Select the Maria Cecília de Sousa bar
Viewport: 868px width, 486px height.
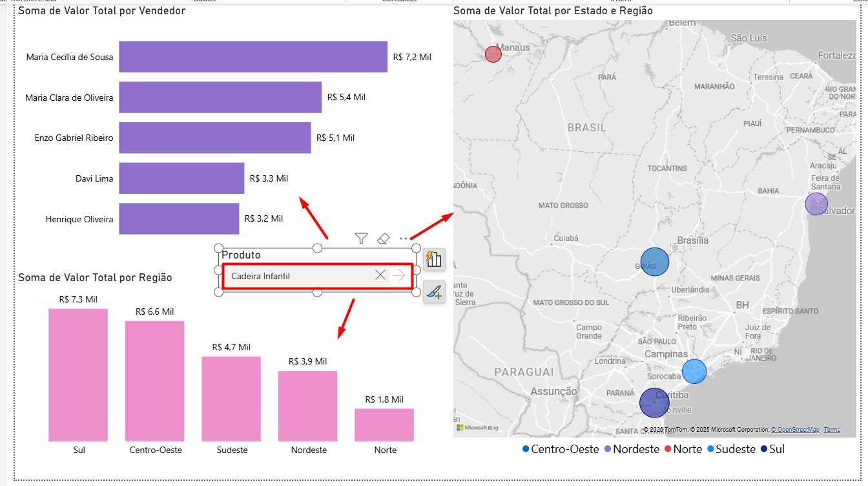(253, 57)
